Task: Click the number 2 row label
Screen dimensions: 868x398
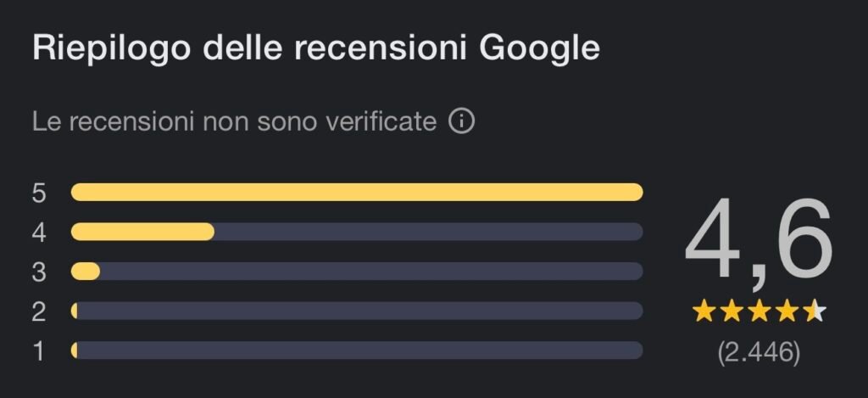Action: tap(39, 311)
